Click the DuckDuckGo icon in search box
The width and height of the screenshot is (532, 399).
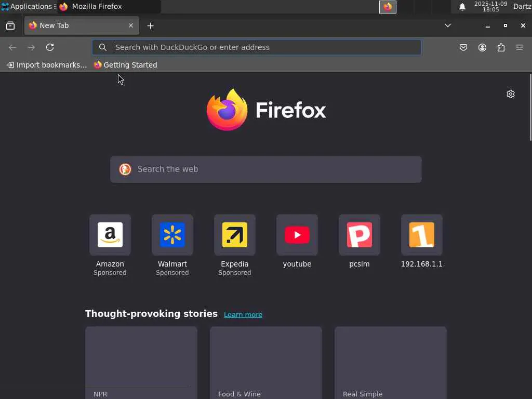pyautogui.click(x=125, y=169)
